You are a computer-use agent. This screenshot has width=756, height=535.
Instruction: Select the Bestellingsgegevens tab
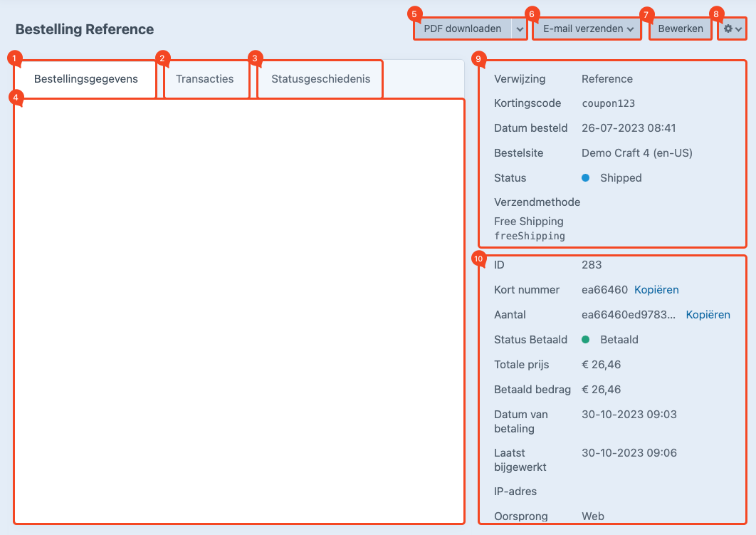tap(85, 79)
